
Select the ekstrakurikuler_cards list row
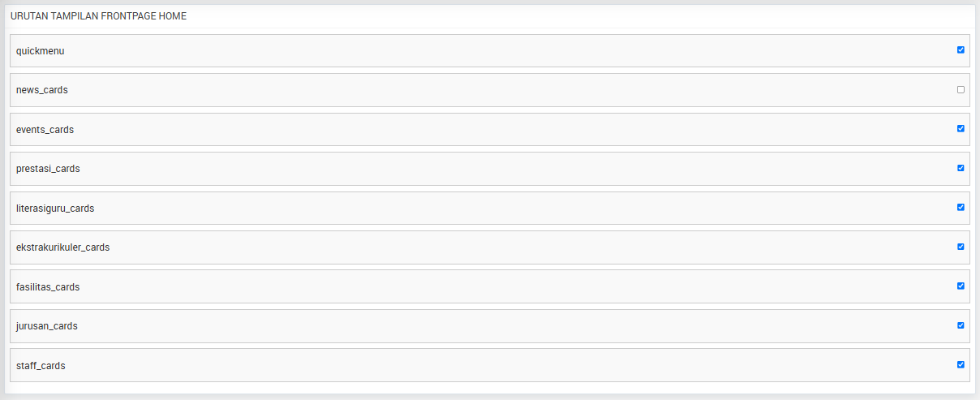pos(490,247)
